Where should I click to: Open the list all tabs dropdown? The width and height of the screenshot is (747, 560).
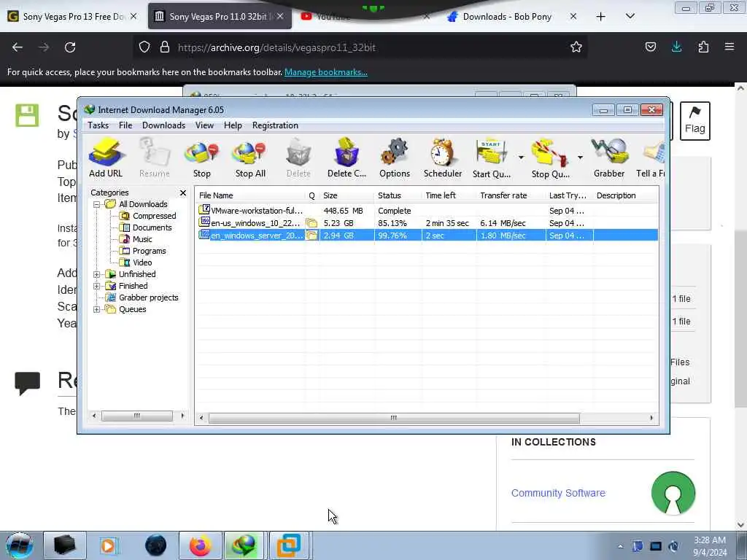click(x=630, y=17)
